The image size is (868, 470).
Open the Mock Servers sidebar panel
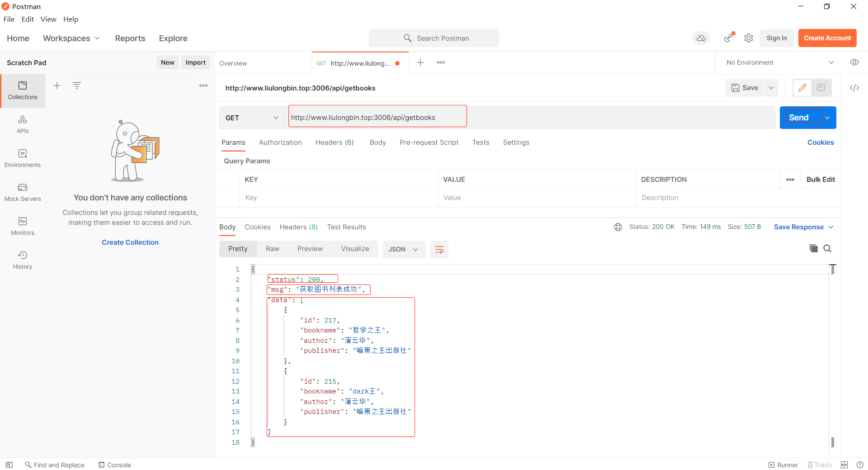coord(23,193)
